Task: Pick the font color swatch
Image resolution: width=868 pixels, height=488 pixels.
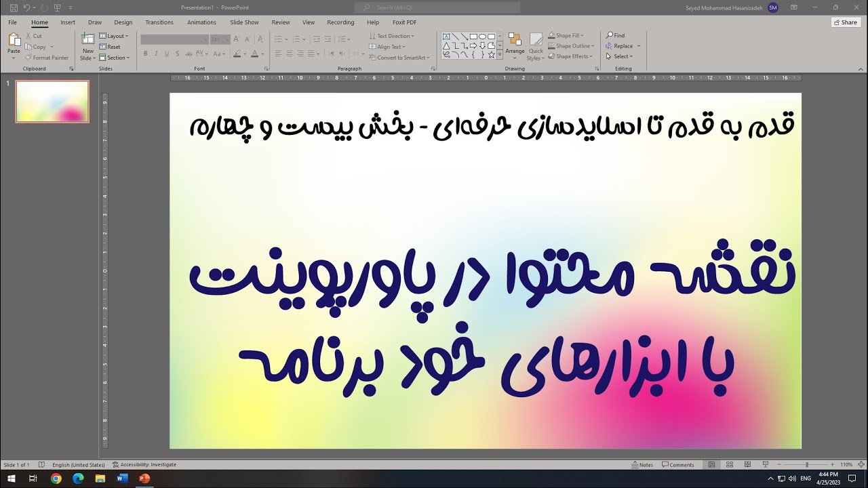Action: (x=256, y=54)
